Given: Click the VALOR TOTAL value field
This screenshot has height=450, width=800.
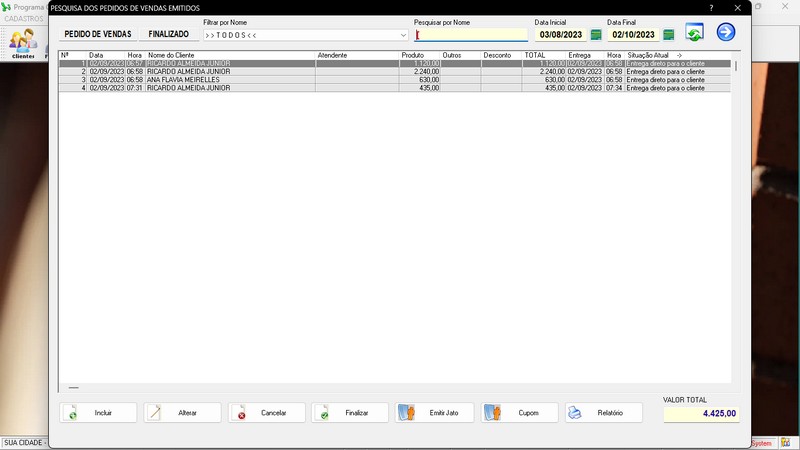Looking at the screenshot, I should click(701, 414).
